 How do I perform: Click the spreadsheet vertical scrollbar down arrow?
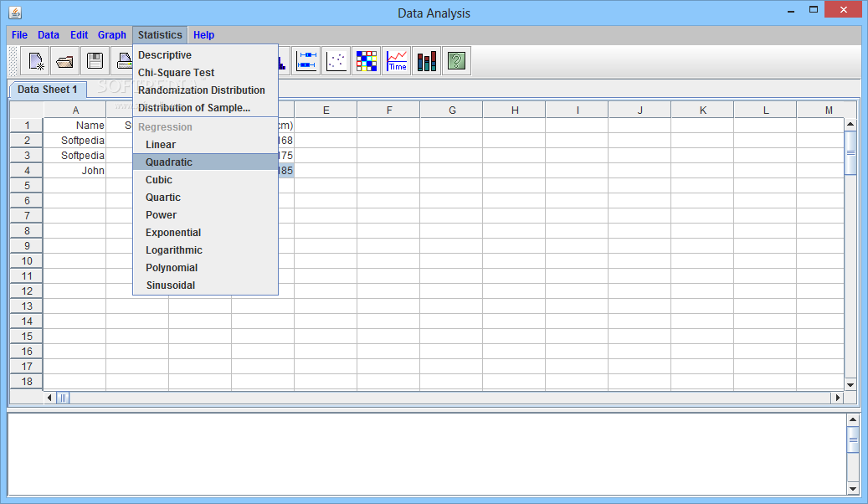(850, 385)
